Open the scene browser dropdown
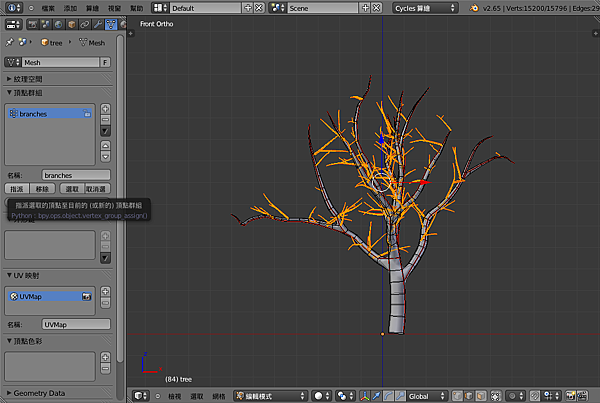 click(x=278, y=8)
